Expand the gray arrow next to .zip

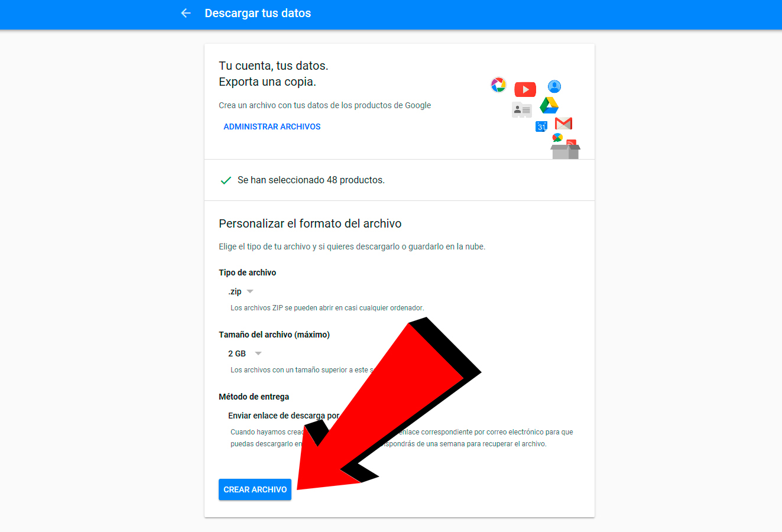249,291
